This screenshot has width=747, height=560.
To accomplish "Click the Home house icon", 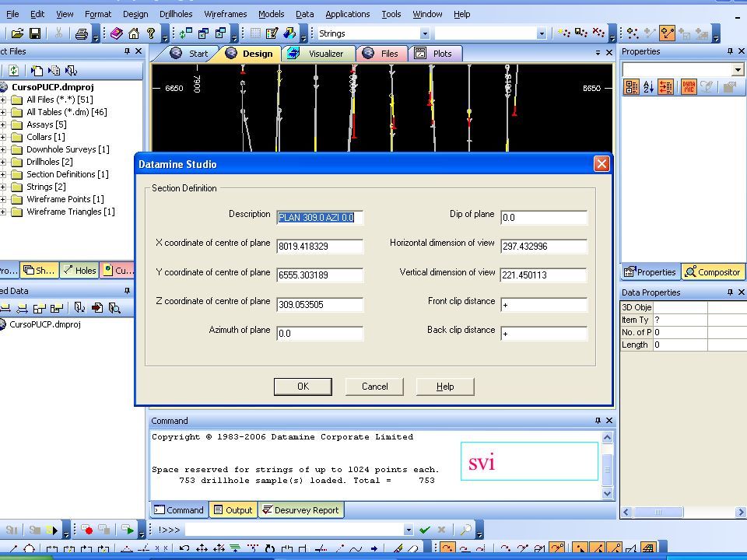I will click(x=134, y=33).
